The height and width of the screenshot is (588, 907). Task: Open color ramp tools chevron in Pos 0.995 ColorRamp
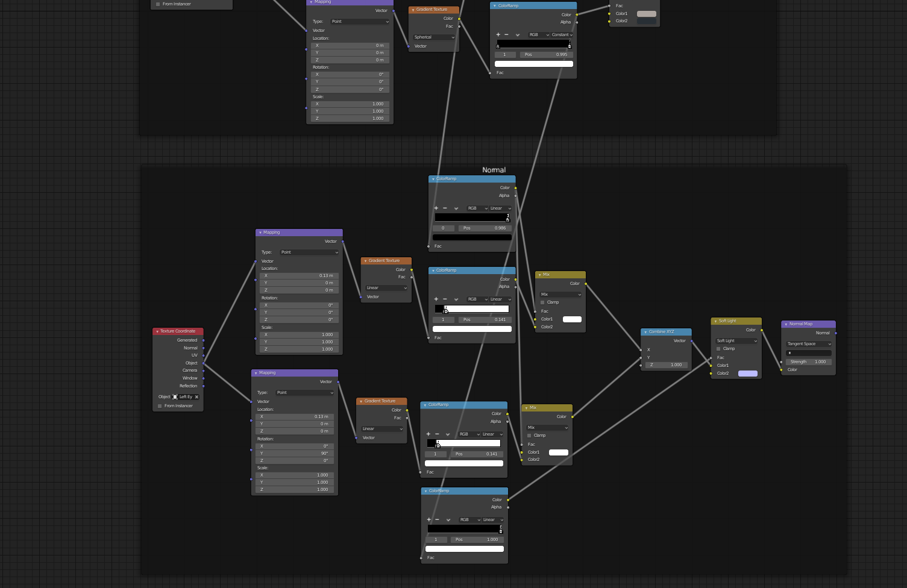518,35
